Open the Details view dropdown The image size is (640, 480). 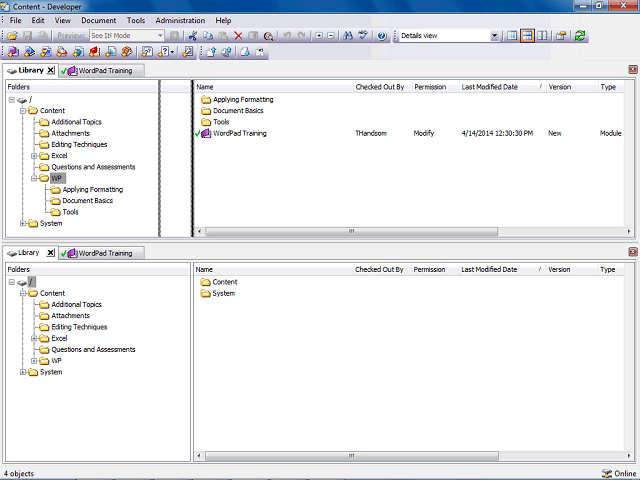coord(494,36)
